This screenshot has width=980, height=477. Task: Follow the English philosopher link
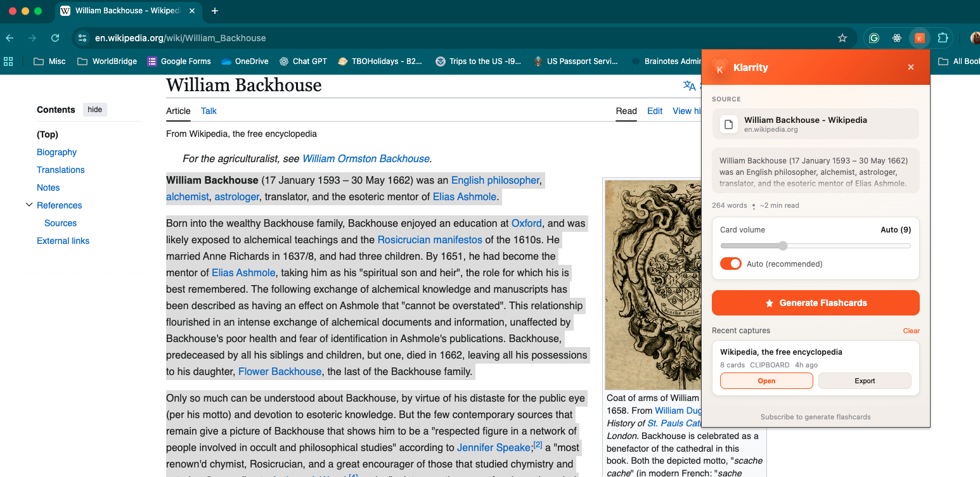coord(495,181)
